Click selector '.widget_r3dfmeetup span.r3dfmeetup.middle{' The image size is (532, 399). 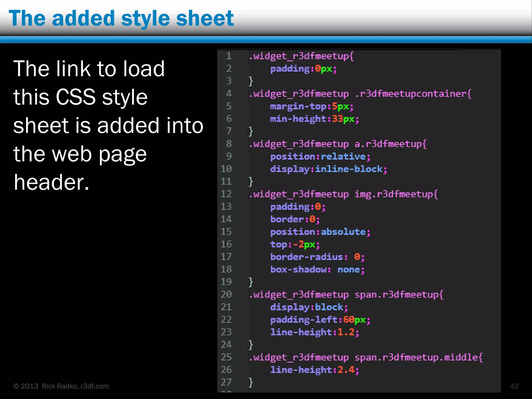(x=366, y=357)
